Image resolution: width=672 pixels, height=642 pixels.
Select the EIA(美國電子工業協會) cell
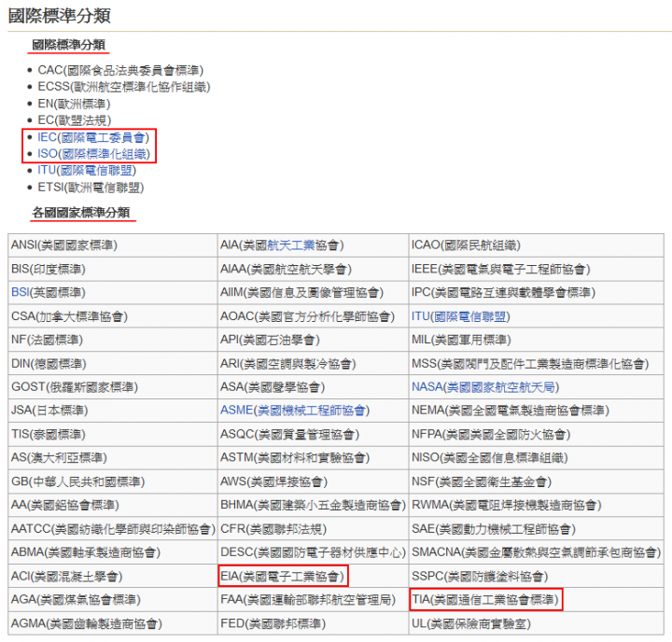[x=314, y=576]
